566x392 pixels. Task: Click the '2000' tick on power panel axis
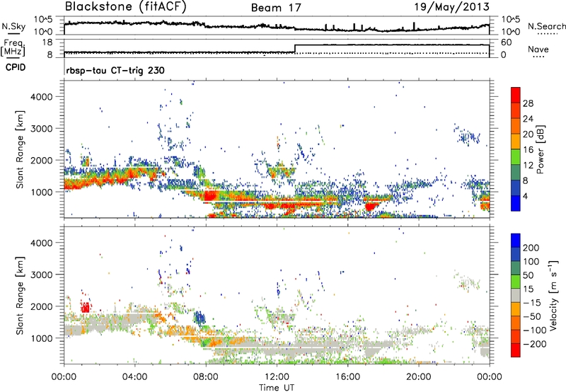point(42,160)
